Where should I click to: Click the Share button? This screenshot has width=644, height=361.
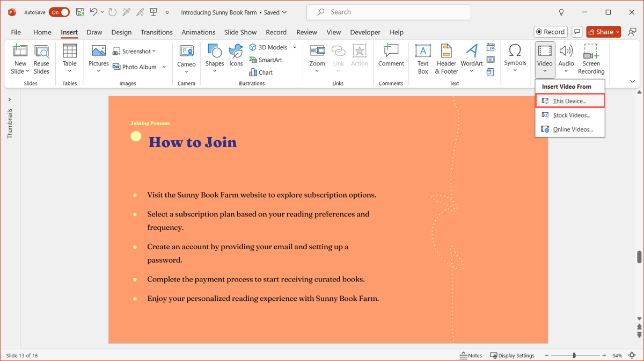click(x=603, y=32)
